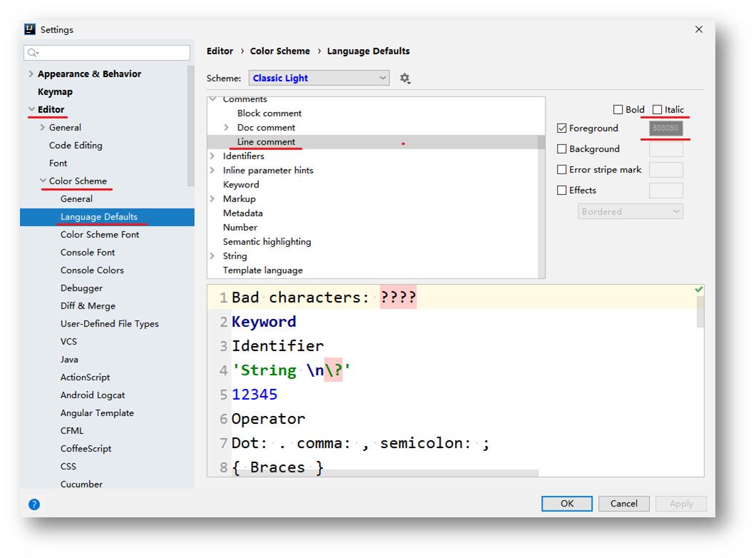
Task: Click Color Scheme in the breadcrumb
Action: click(280, 51)
